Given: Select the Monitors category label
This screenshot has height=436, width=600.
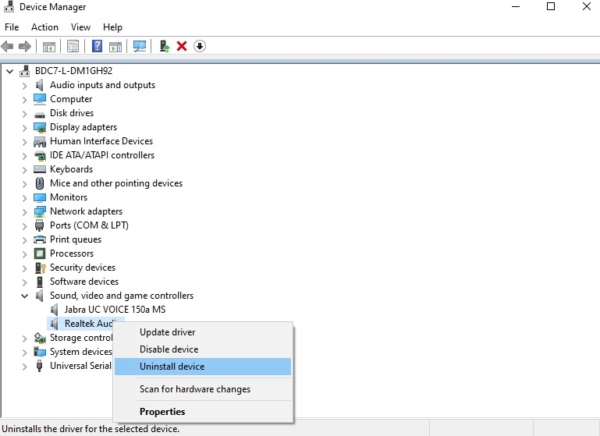Looking at the screenshot, I should 68,198.
